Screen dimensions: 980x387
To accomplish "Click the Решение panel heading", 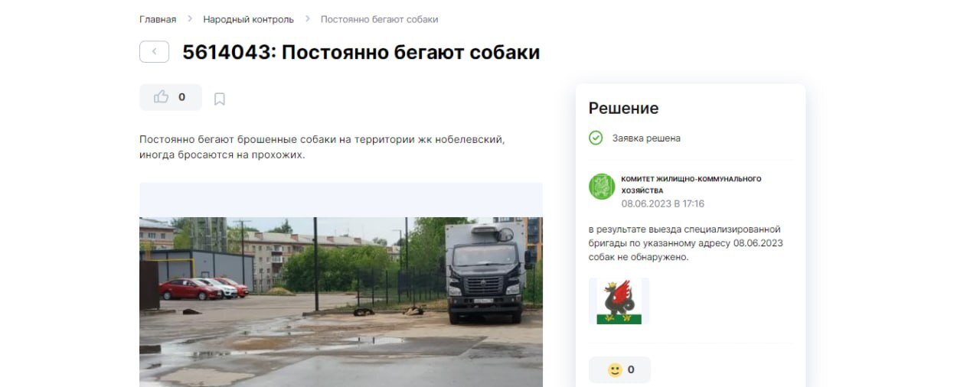I will (x=623, y=109).
